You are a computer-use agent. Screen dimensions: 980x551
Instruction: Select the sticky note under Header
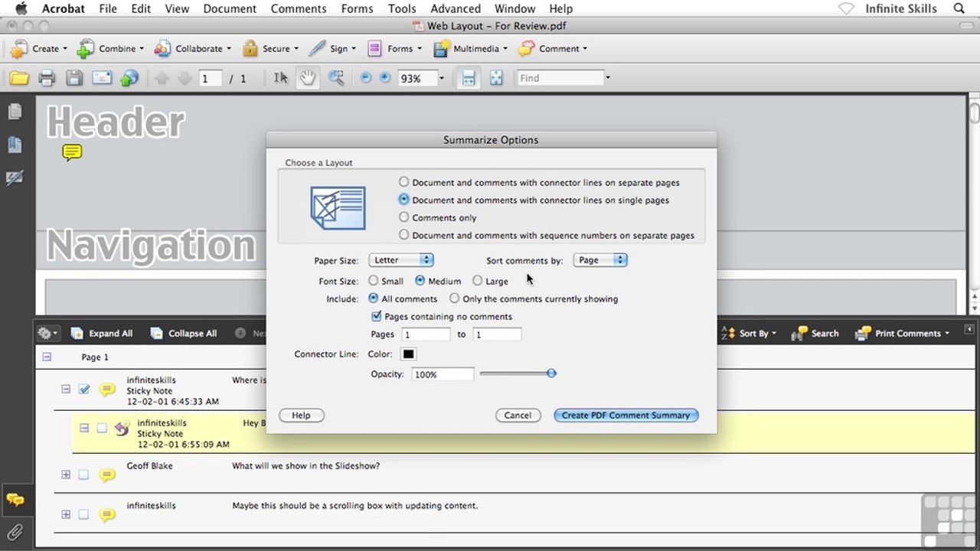(72, 152)
